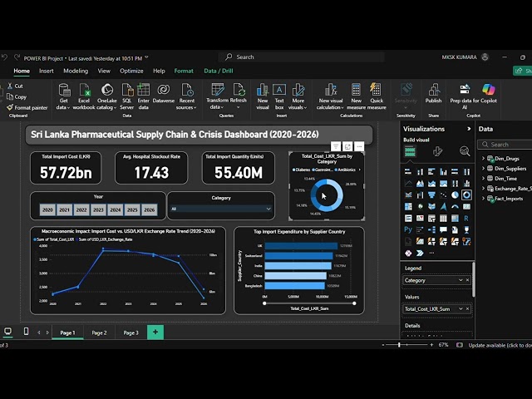Click the zoom slider handle
The width and height of the screenshot is (532, 399).
[399, 345]
